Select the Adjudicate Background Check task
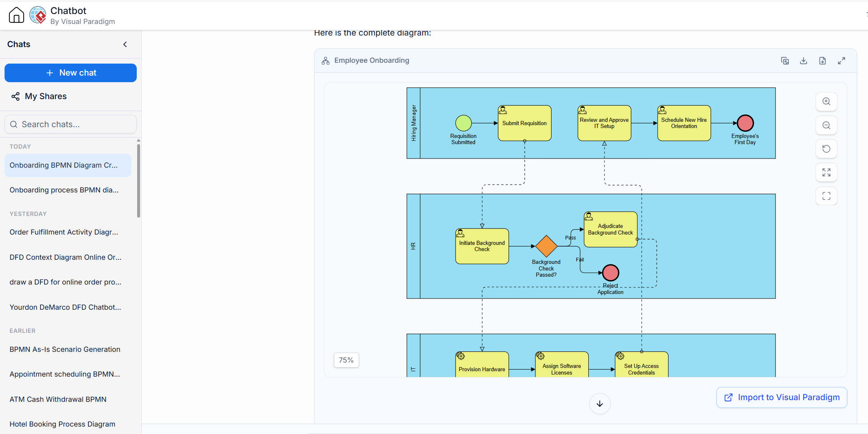 pos(611,230)
